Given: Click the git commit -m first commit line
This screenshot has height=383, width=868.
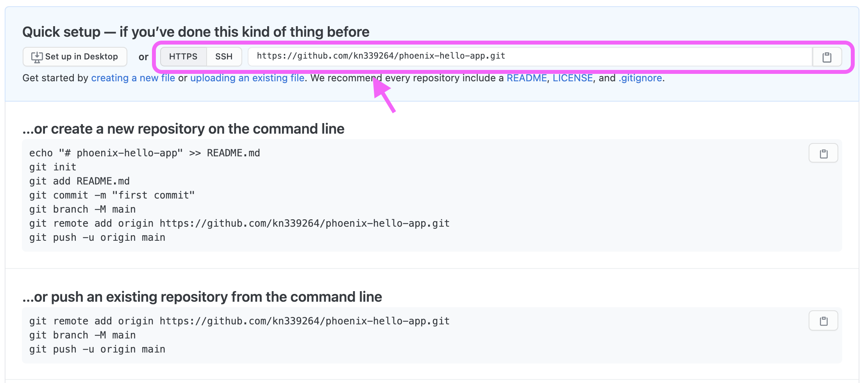Looking at the screenshot, I should pyautogui.click(x=112, y=195).
